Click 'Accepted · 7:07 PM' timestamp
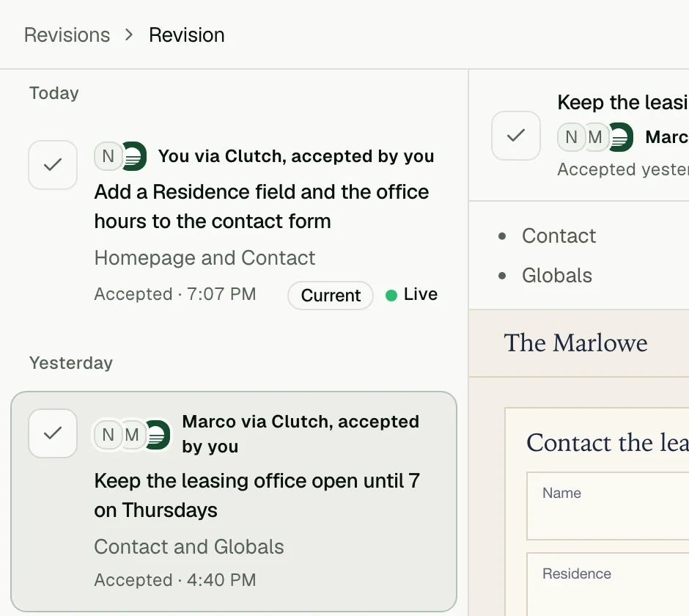This screenshot has width=689, height=616. (x=175, y=294)
